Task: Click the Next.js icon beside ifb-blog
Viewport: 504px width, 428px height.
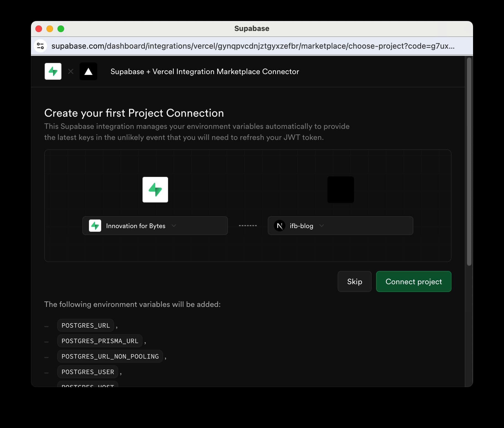Action: click(x=279, y=226)
